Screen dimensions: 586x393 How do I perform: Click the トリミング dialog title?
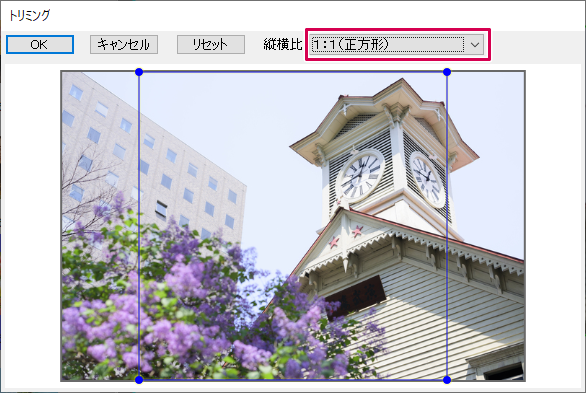click(x=29, y=15)
